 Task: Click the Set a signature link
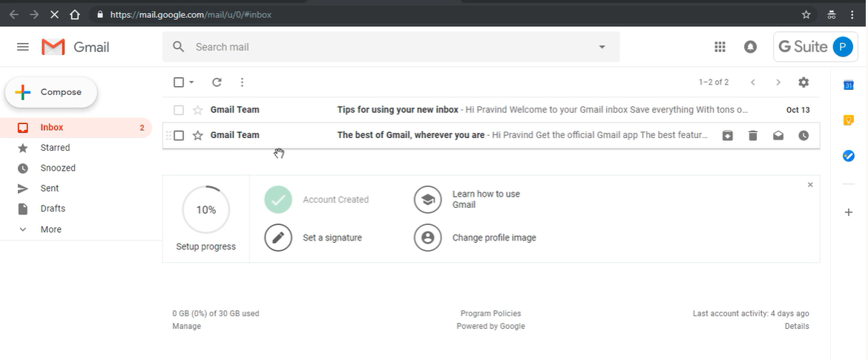(332, 238)
